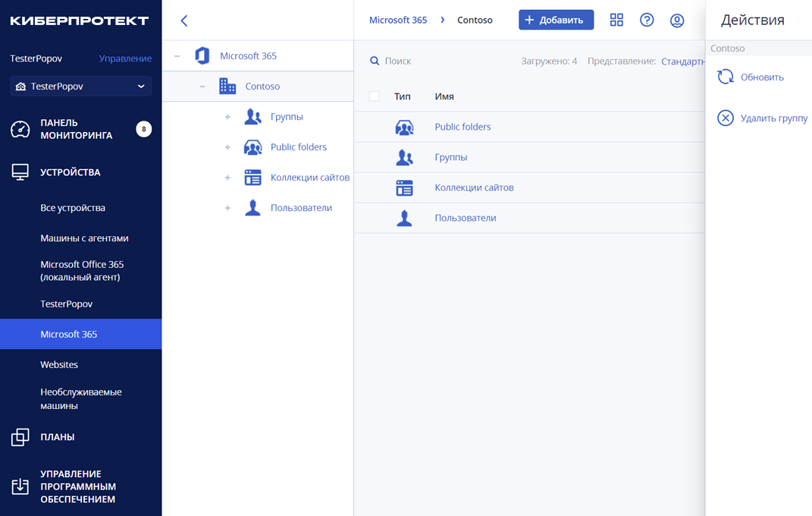Collapse the Contoso tree node
812x516 pixels.
[x=202, y=87]
